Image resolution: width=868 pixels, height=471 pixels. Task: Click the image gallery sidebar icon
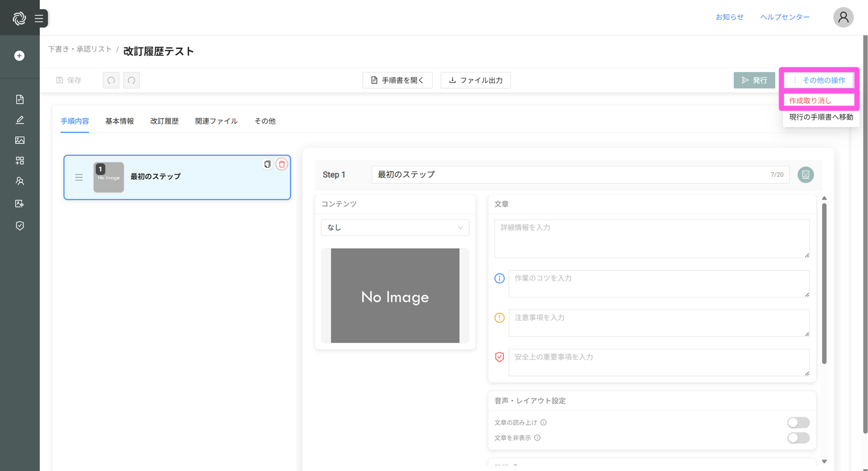(20, 140)
